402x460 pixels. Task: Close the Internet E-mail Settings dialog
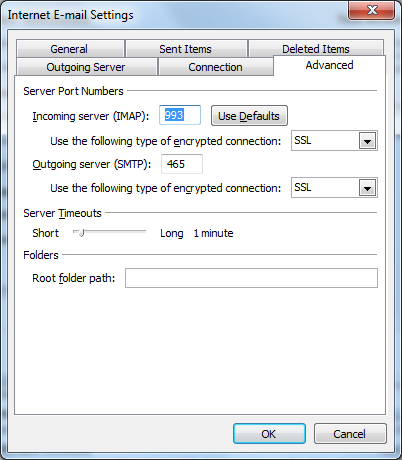372,11
